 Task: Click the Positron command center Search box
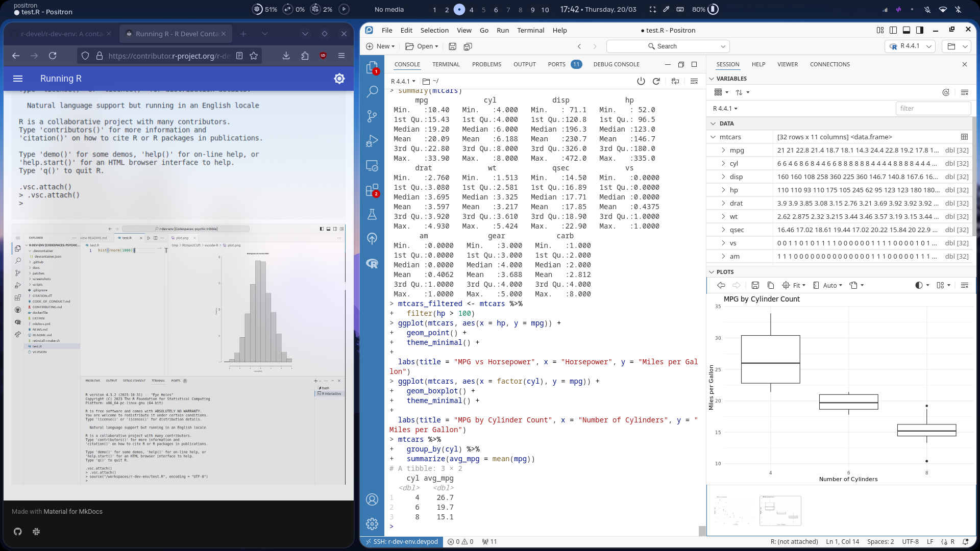coord(668,46)
